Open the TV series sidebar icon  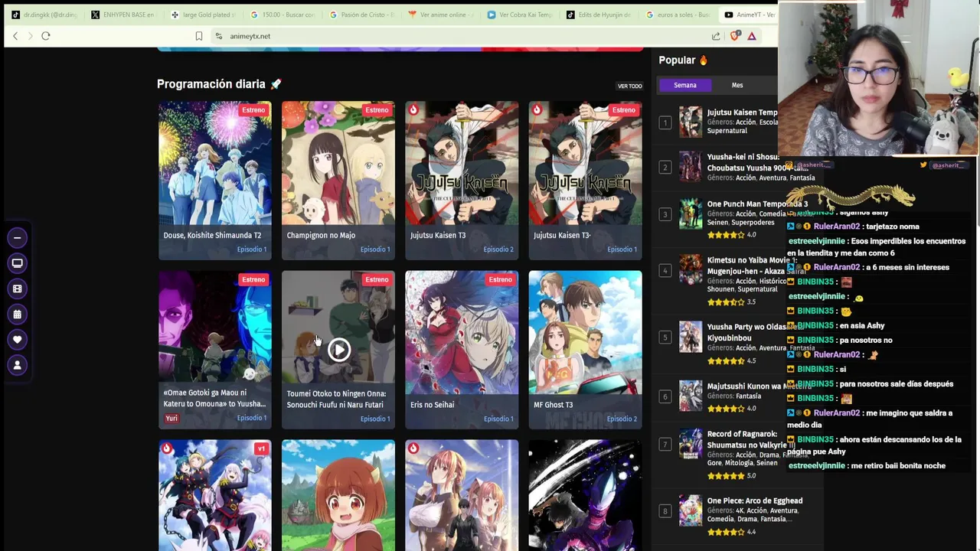pos(17,263)
